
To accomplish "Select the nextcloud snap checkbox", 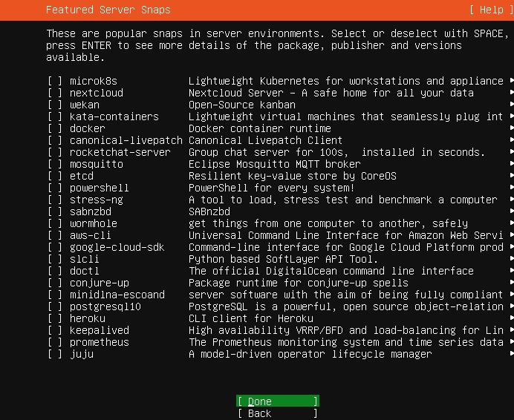I will 55,93.
